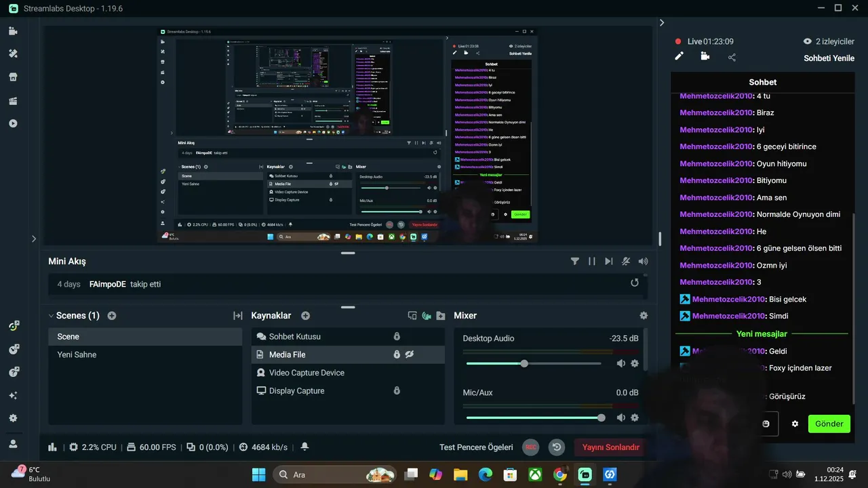868x488 pixels.
Task: Edit stream info with pencil icon
Action: coord(679,57)
